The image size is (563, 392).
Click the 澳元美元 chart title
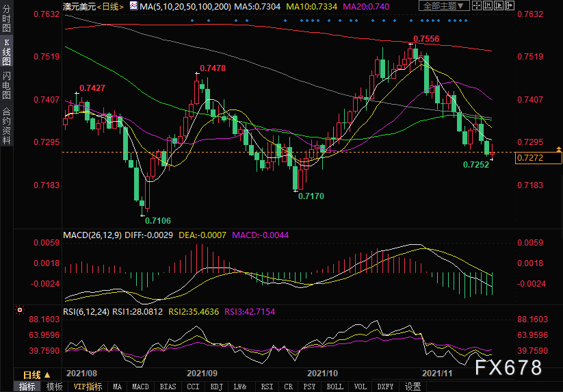tap(79, 6)
